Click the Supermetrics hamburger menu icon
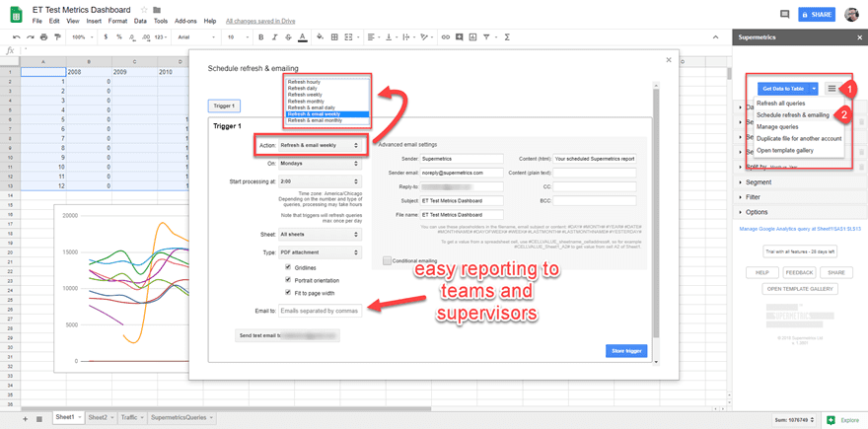This screenshot has width=868, height=429. tap(832, 88)
